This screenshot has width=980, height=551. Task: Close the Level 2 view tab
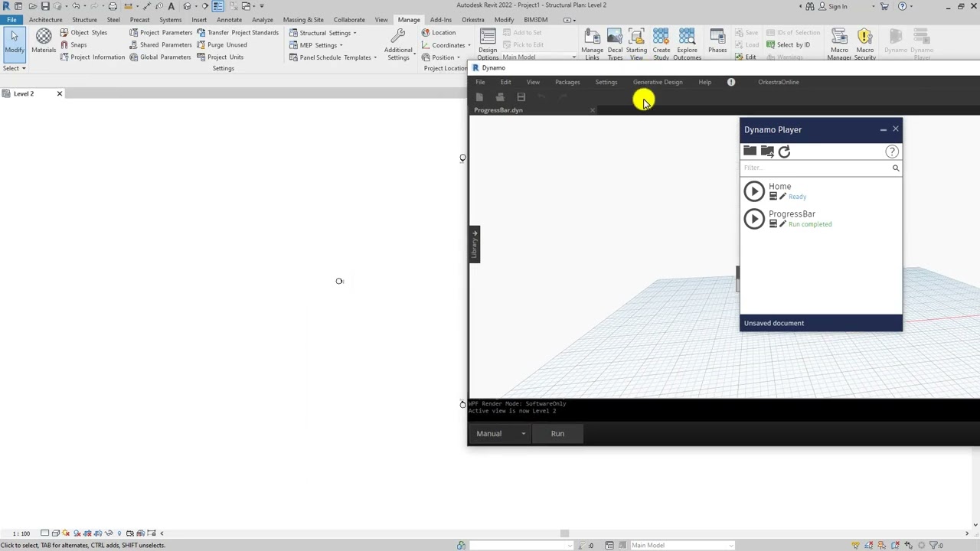59,93
